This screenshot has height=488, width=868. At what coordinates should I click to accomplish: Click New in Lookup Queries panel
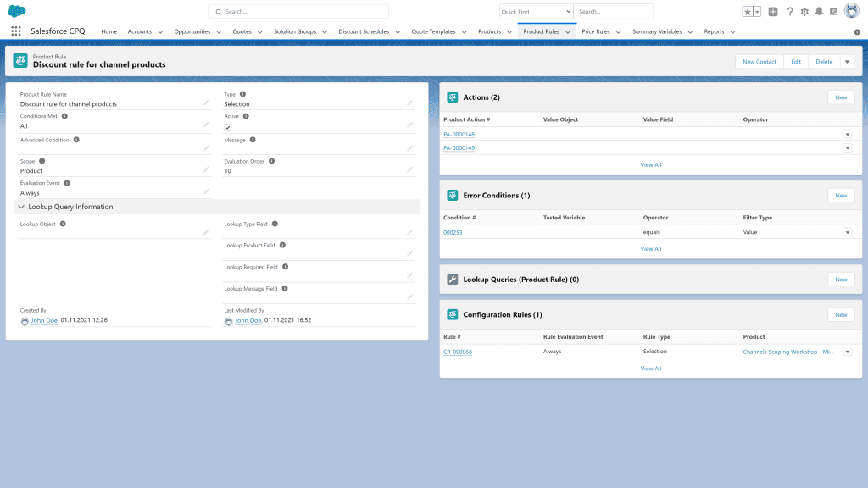(841, 280)
